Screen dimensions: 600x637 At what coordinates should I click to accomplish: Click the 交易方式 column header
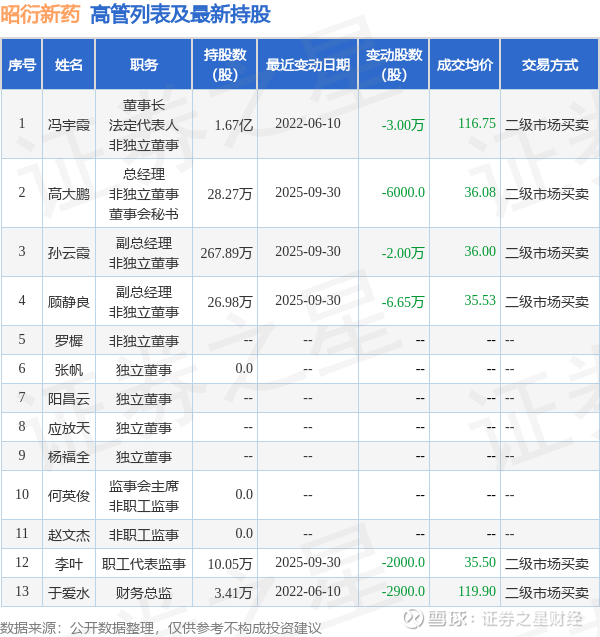pos(550,65)
